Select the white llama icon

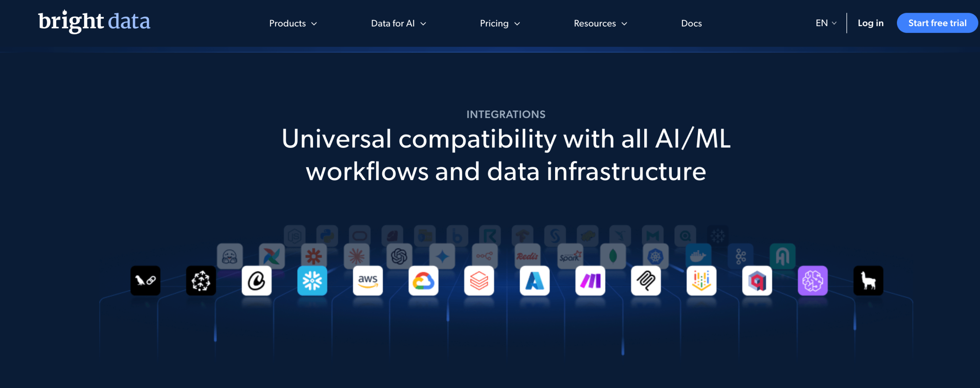click(x=868, y=281)
